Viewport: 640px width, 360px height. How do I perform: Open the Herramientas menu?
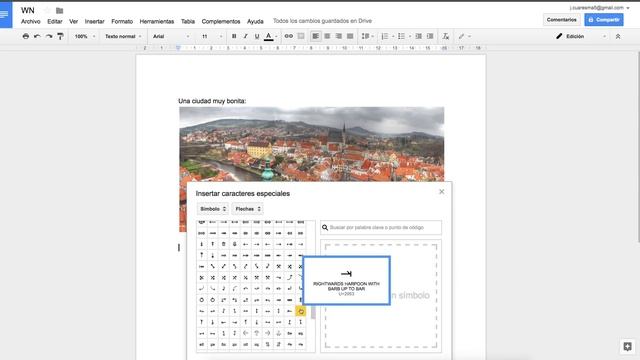tap(157, 21)
